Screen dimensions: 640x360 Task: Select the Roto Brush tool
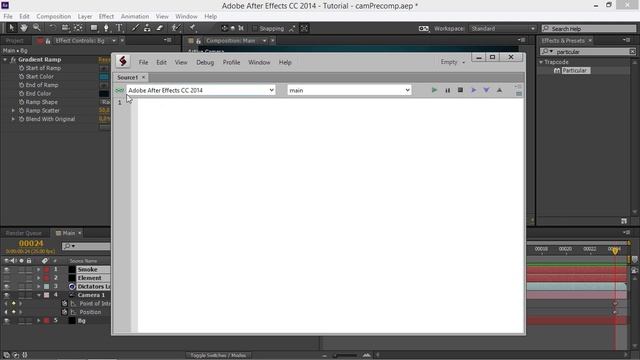(x=176, y=28)
